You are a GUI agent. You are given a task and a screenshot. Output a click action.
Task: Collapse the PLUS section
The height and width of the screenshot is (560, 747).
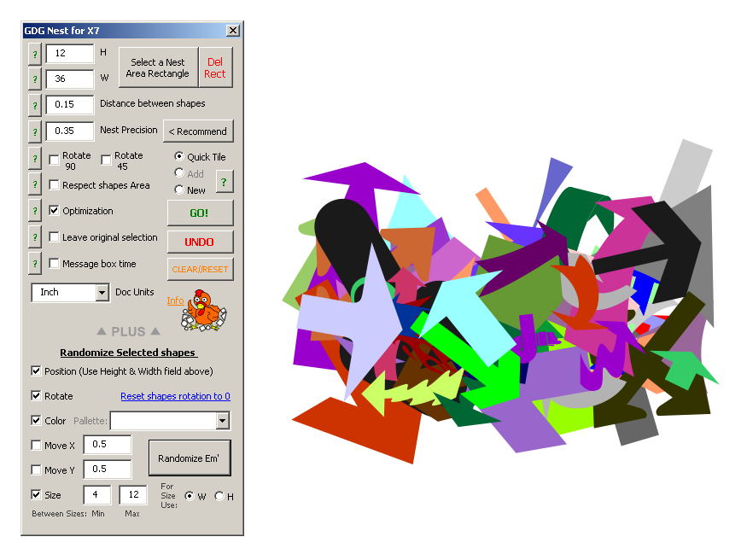tap(128, 331)
